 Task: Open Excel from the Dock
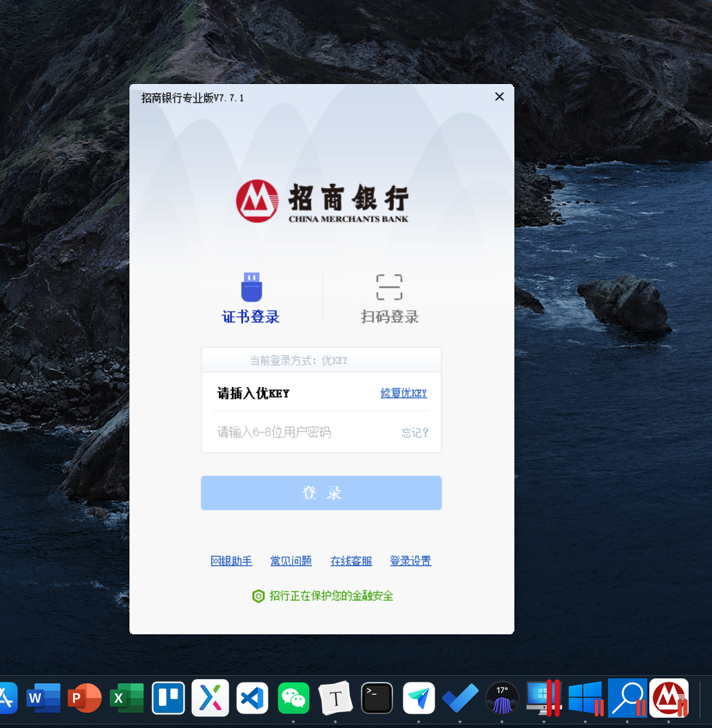pyautogui.click(x=126, y=698)
